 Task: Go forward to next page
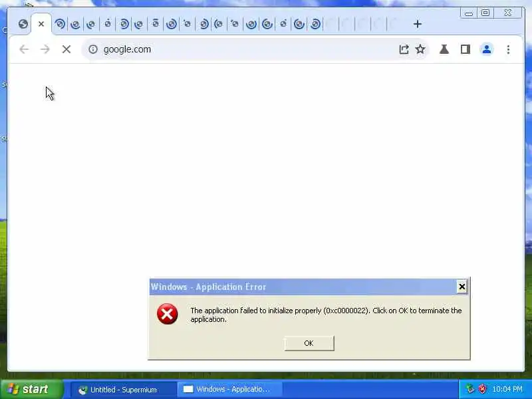[x=45, y=49]
